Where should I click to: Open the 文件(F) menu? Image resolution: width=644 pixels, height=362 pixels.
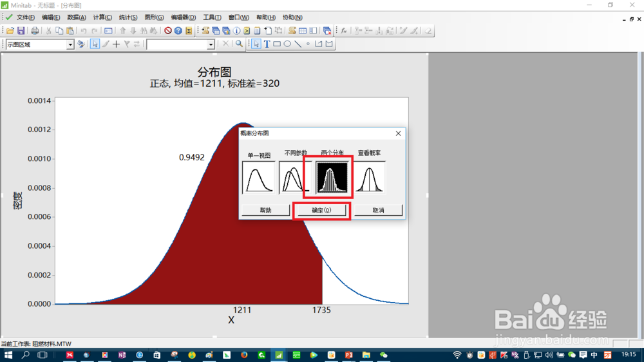26,17
